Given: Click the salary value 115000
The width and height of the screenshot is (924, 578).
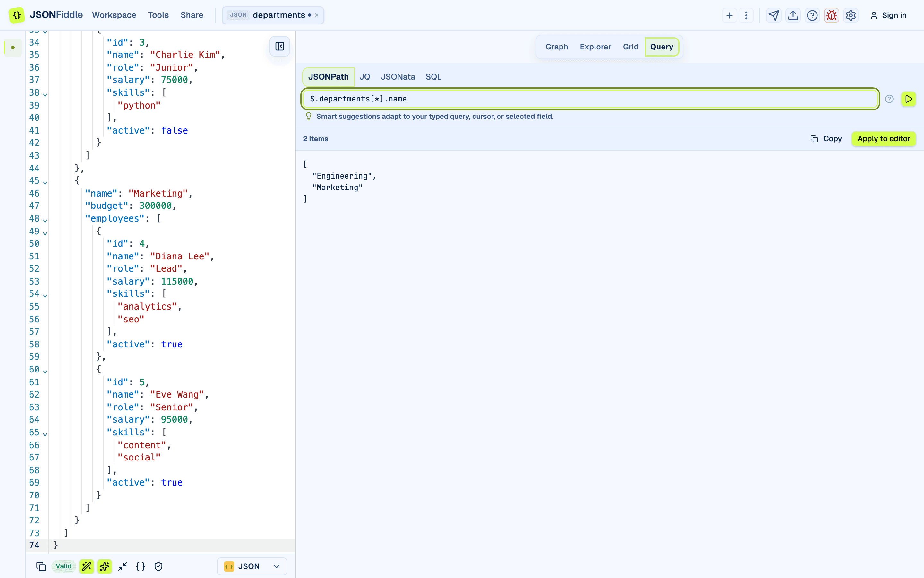Looking at the screenshot, I should [177, 281].
